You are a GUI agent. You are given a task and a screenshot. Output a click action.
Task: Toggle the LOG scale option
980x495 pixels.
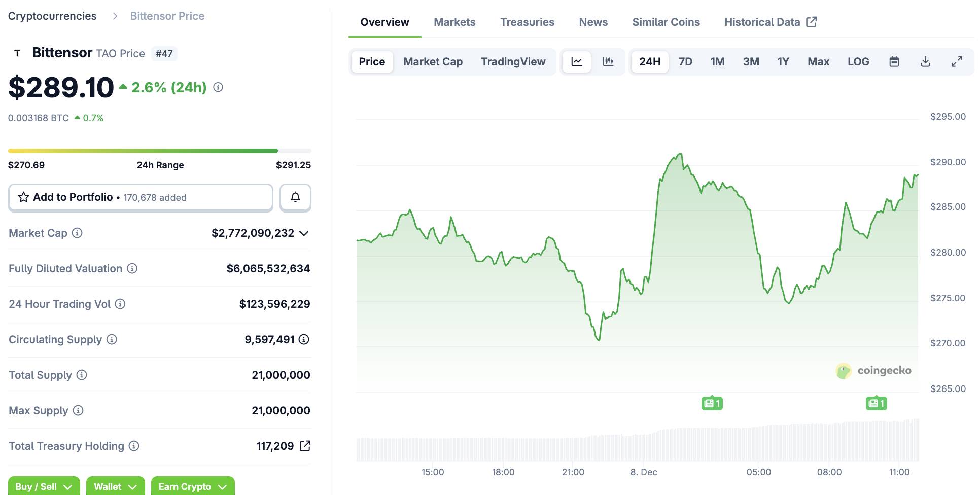pyautogui.click(x=858, y=62)
